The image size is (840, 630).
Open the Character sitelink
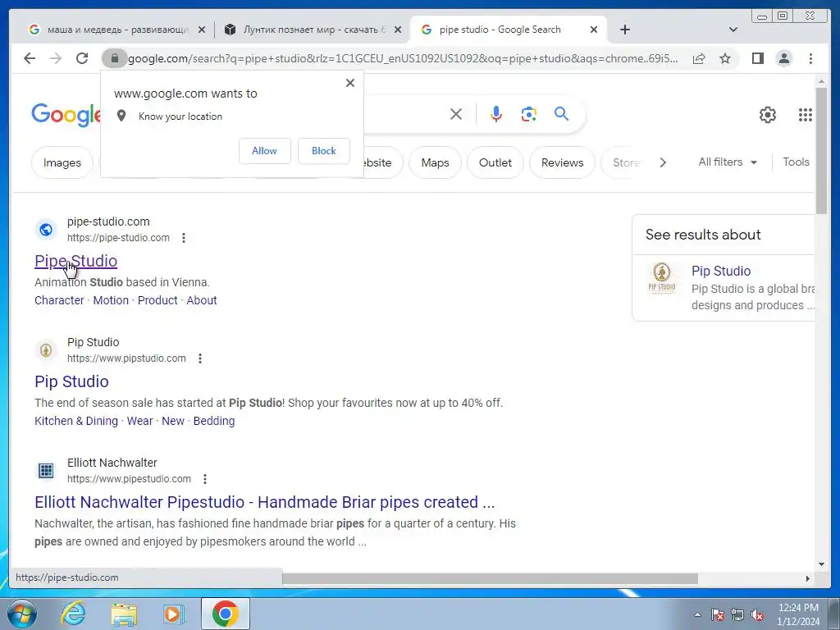[59, 300]
